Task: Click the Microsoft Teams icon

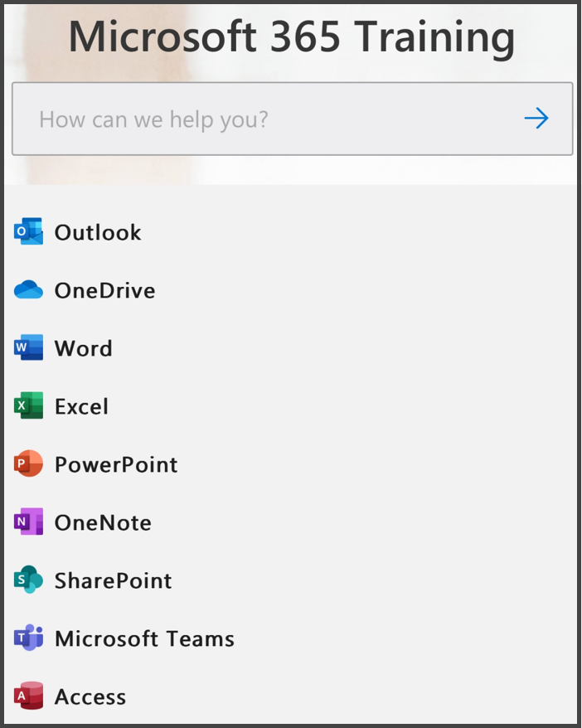Action: point(28,638)
